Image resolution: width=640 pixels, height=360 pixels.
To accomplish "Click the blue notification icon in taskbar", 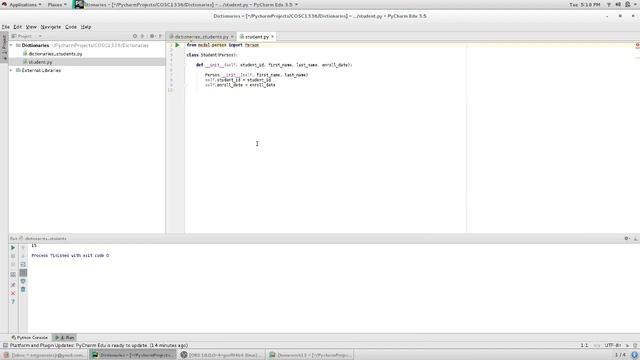I will 635,355.
